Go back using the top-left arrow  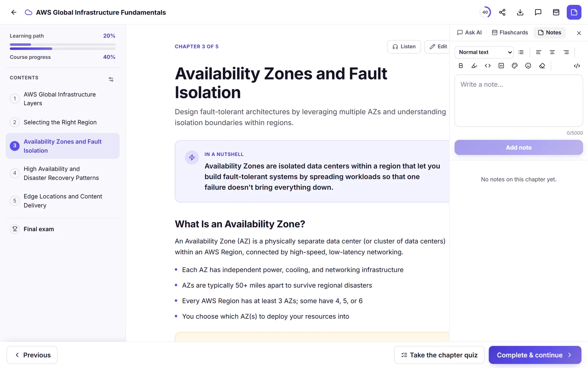(x=14, y=12)
